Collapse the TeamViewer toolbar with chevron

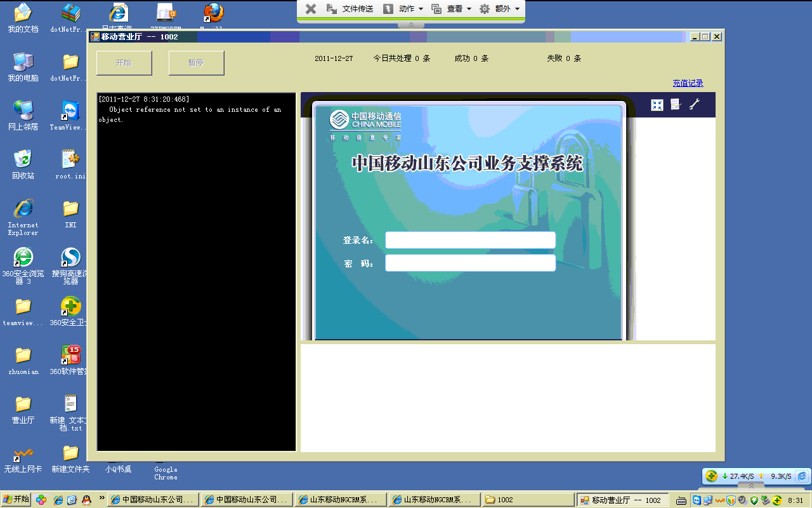pos(411,25)
